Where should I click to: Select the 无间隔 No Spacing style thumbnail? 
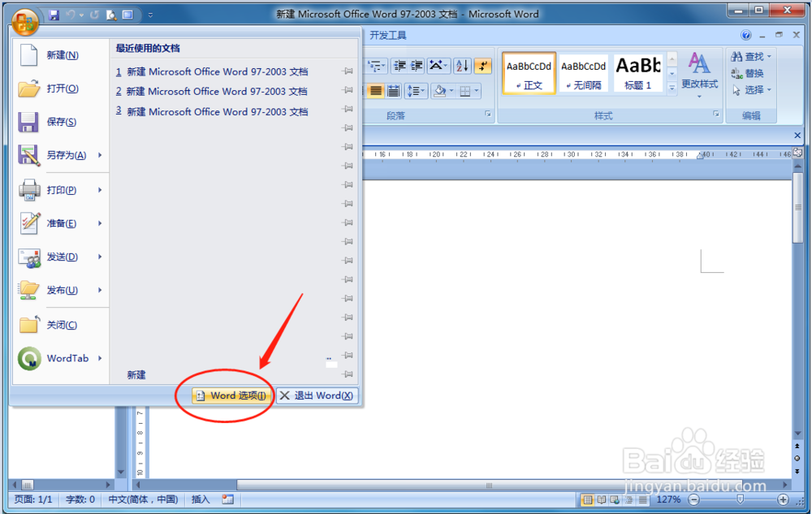click(x=584, y=73)
